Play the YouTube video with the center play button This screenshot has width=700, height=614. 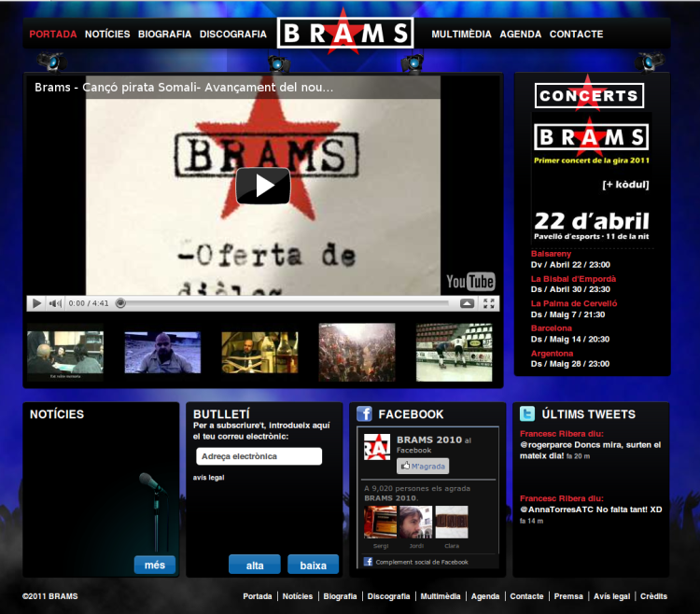point(263,186)
